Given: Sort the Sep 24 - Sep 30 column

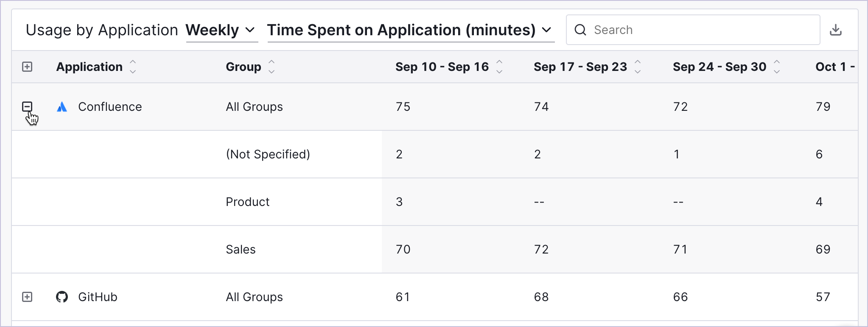Looking at the screenshot, I should tap(777, 67).
